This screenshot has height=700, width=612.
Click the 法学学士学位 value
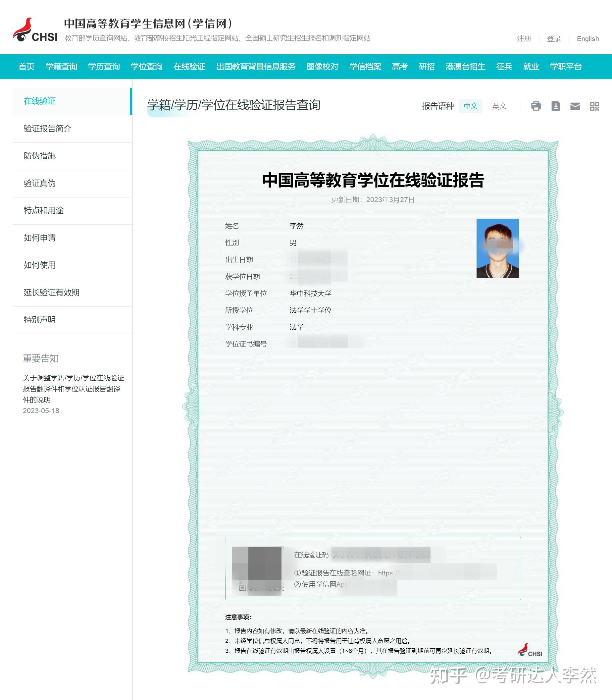(x=310, y=310)
